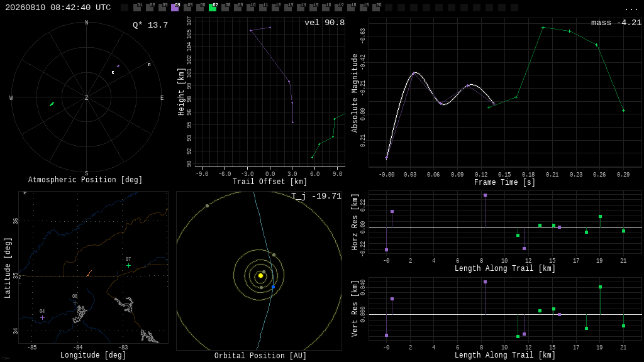Click the zenith Z label
The width and height of the screenshot is (644, 362).
tap(86, 97)
